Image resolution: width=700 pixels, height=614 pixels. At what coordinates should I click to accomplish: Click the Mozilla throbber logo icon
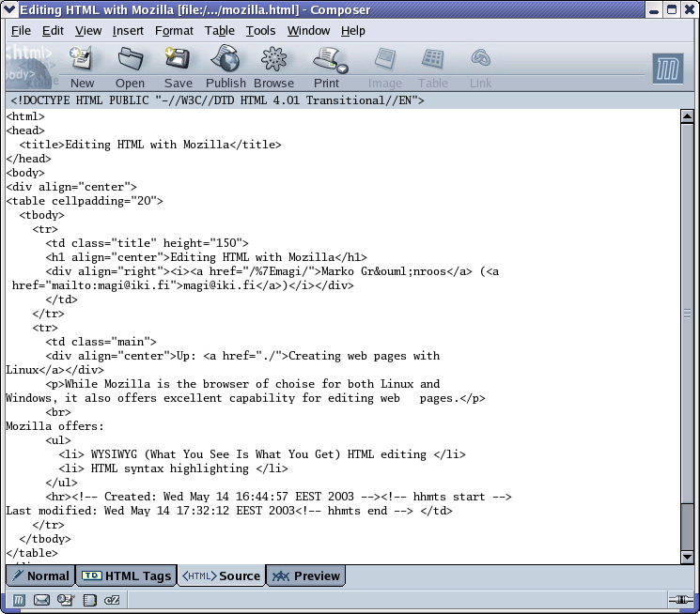click(667, 69)
